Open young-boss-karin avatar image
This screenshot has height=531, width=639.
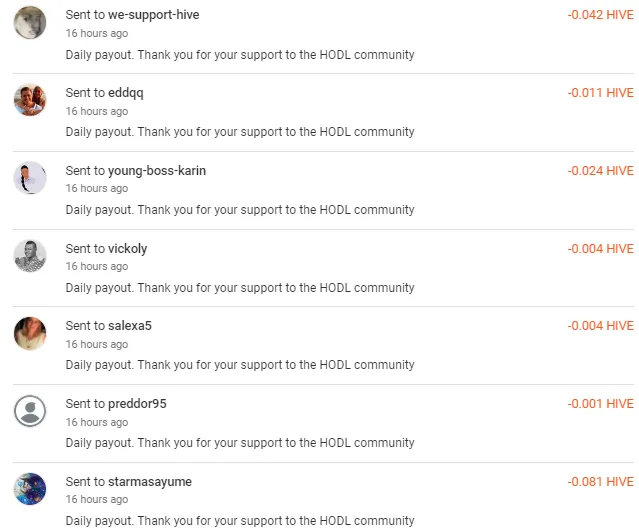coord(30,178)
